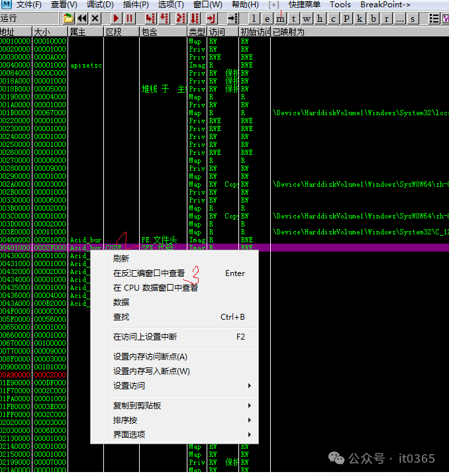Click the Open file folder icon
Screen dimensions: 449x476
(68, 19)
